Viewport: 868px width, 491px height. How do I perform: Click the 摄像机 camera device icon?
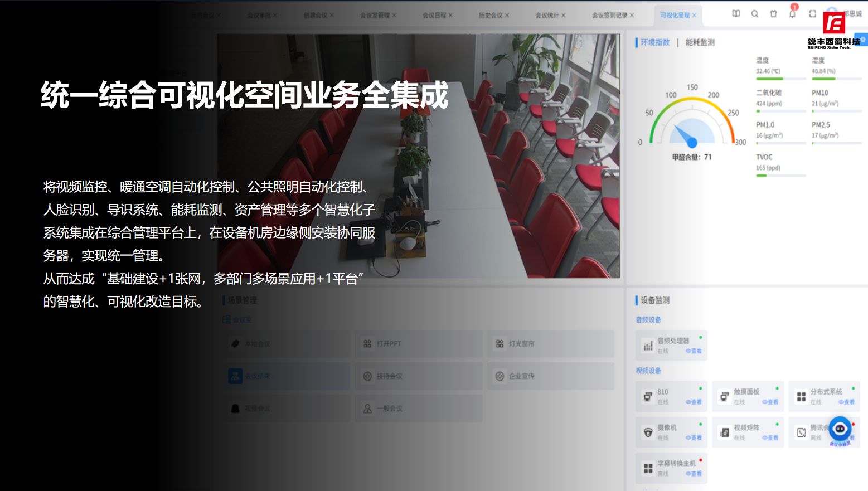click(648, 432)
